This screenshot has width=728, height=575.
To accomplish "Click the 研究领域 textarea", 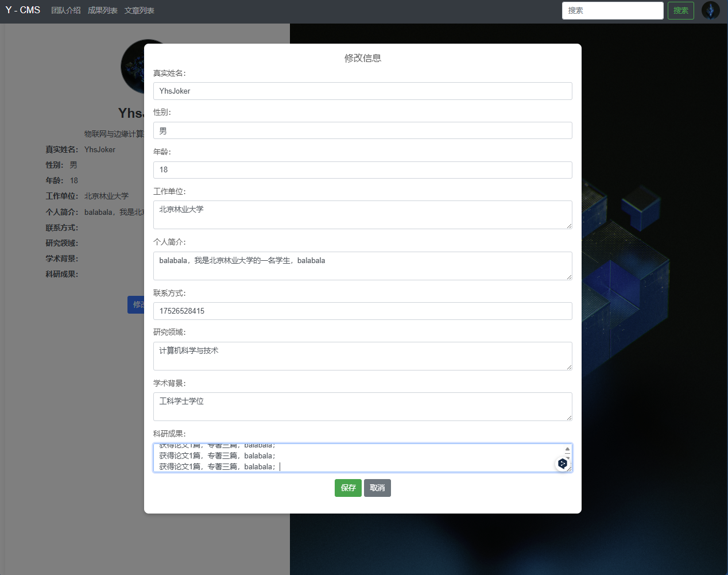I will (362, 356).
